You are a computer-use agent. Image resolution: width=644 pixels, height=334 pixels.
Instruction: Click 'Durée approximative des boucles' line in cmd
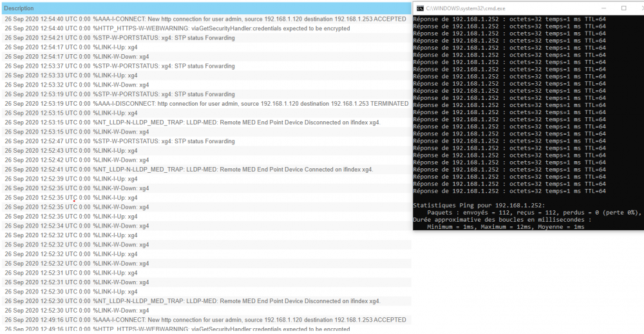[x=502, y=220]
